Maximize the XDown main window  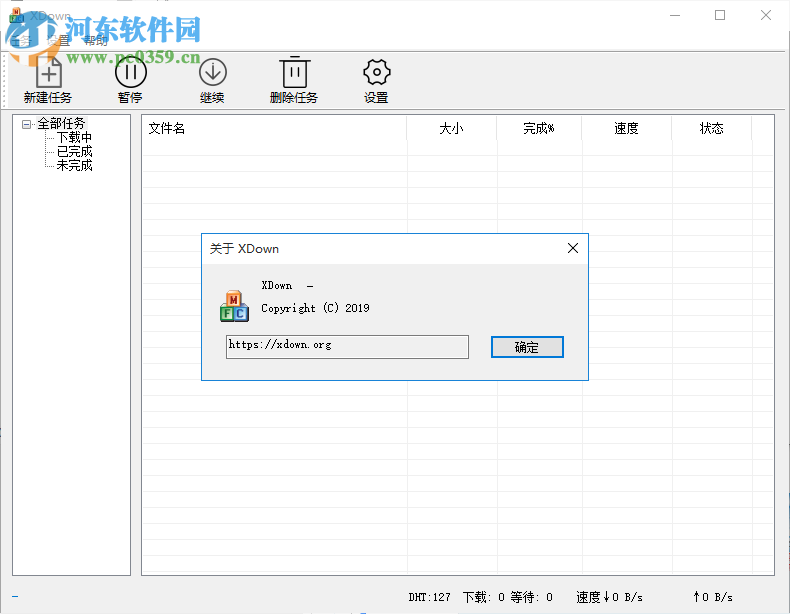pyautogui.click(x=720, y=16)
